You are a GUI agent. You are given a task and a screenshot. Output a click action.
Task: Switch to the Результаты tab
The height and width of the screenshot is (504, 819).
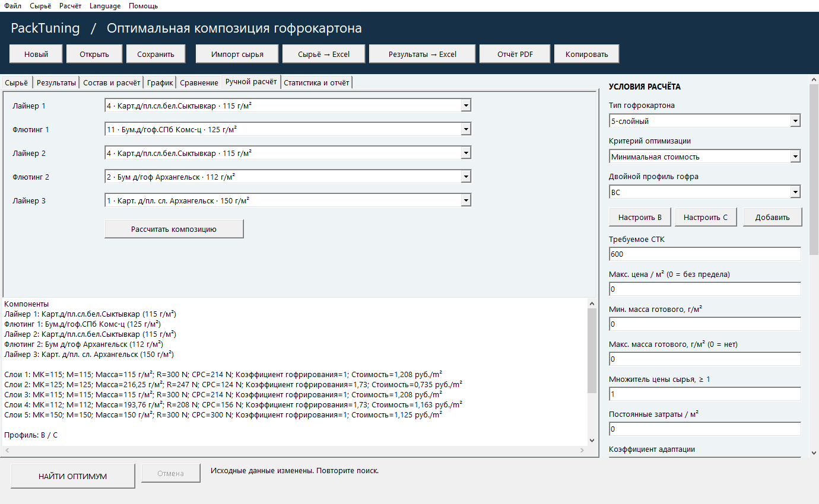(56, 83)
